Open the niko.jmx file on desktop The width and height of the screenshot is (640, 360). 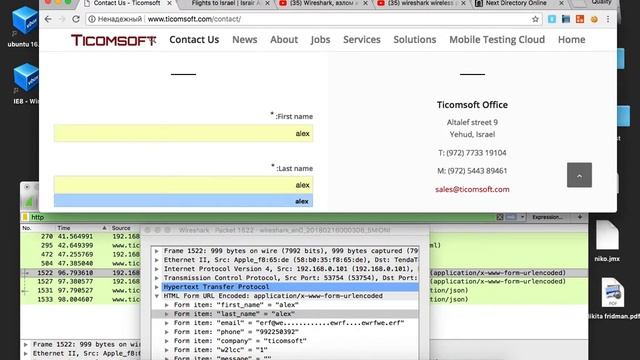(x=607, y=241)
